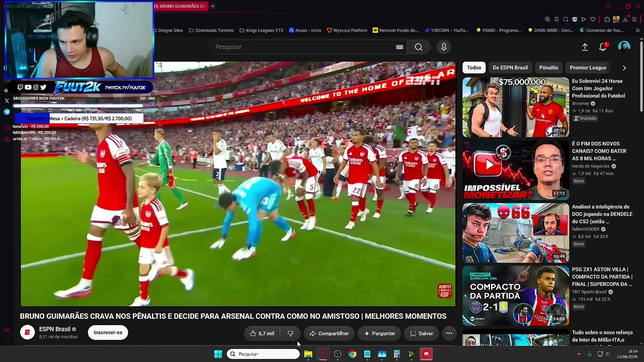This screenshot has height=362, width=644.
Task: Click the browser zoom magnifier icon
Action: point(547,20)
